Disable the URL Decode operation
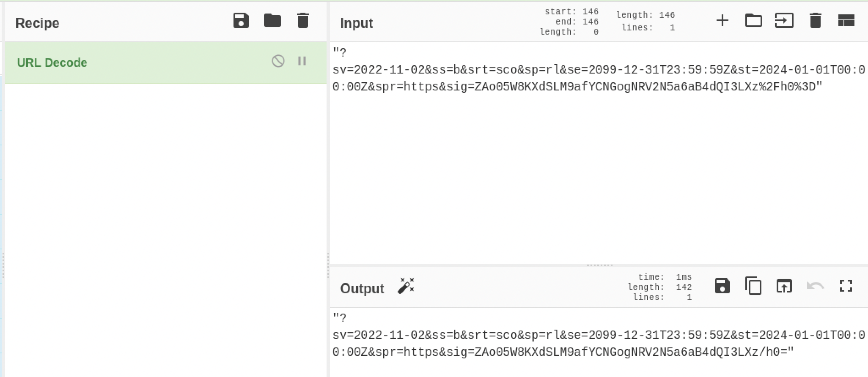 (x=278, y=61)
